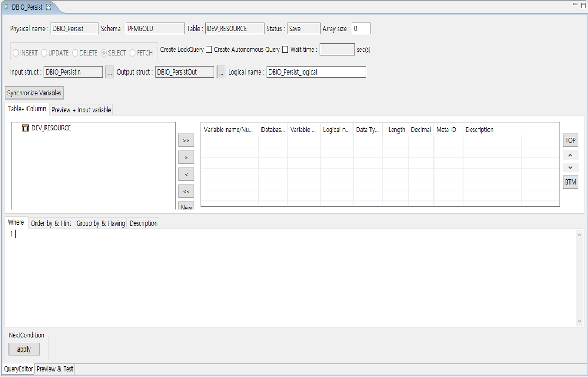Open the Input struct browse (...) picker
The image size is (588, 377).
[110, 71]
